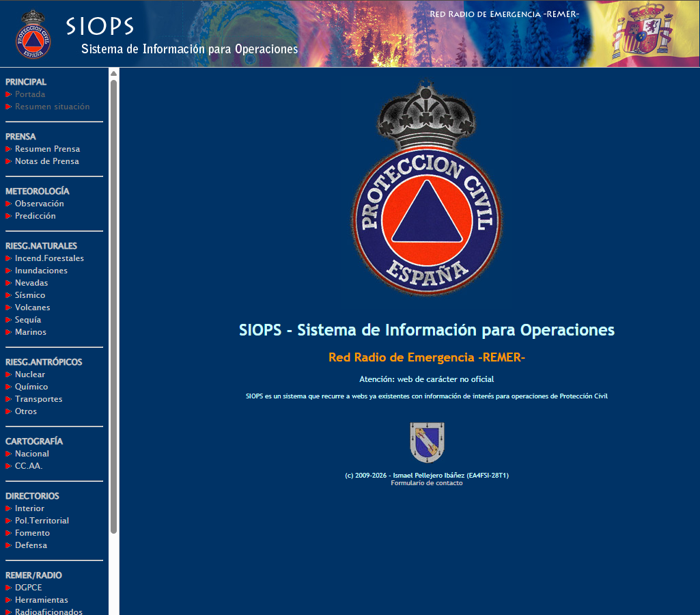Click the Protección Civil badge in header
This screenshot has width=700, height=615.
click(x=33, y=34)
